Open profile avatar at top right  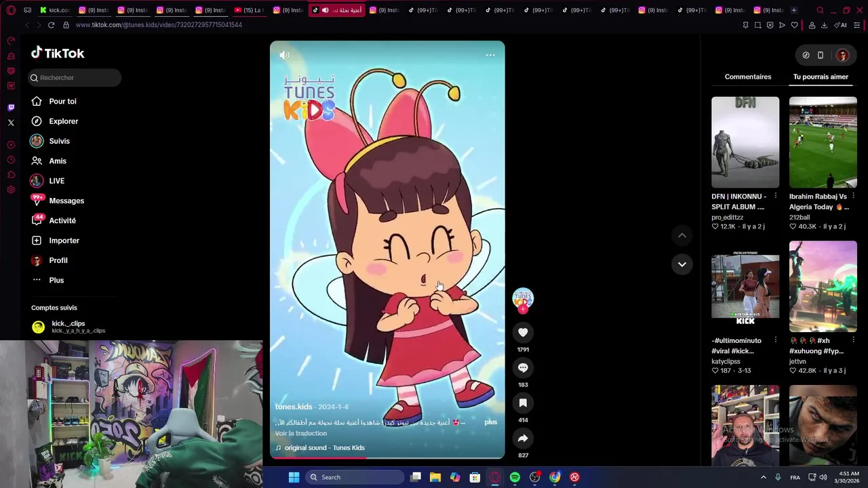843,56
